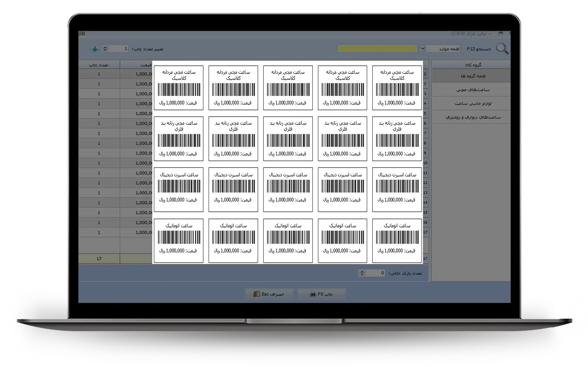Select row header number 9
The height and width of the screenshot is (367, 588).
[425, 153]
